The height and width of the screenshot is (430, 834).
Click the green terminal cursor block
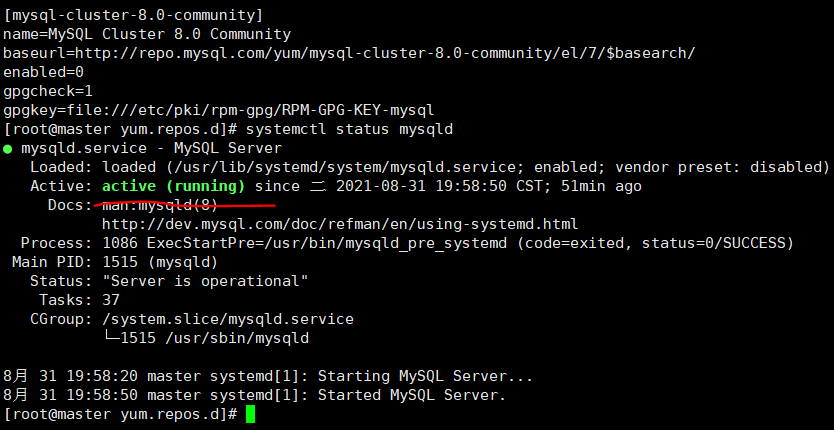tap(250, 414)
